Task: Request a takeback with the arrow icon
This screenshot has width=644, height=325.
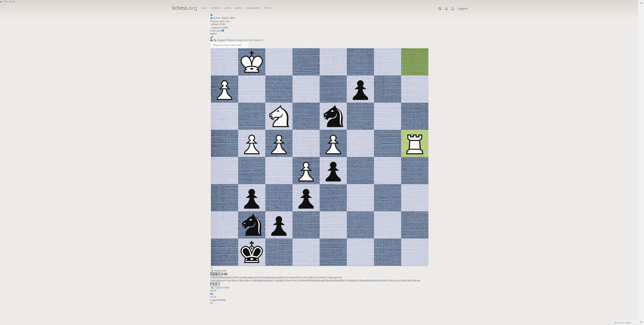Action: (x=211, y=284)
